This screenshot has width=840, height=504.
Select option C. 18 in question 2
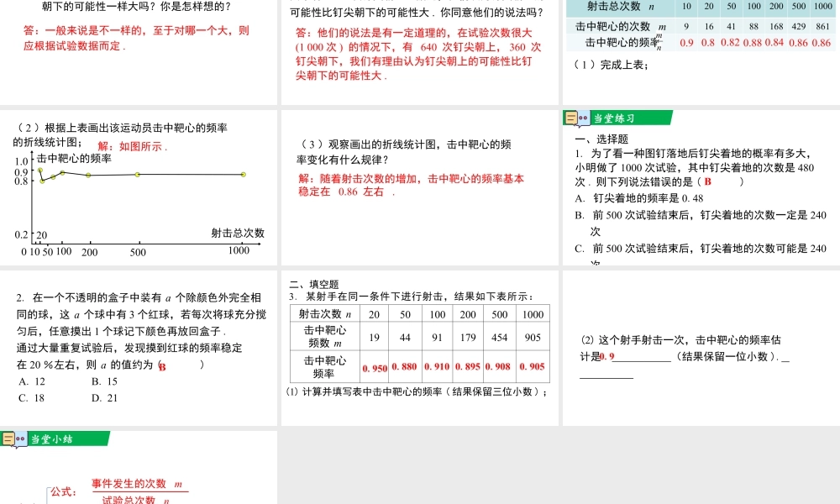(x=32, y=398)
